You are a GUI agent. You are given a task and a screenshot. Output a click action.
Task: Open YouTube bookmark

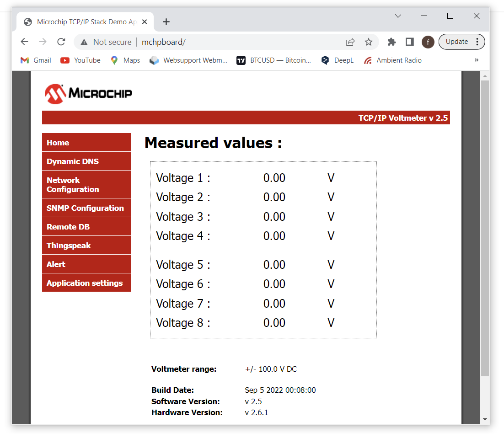tap(80, 60)
